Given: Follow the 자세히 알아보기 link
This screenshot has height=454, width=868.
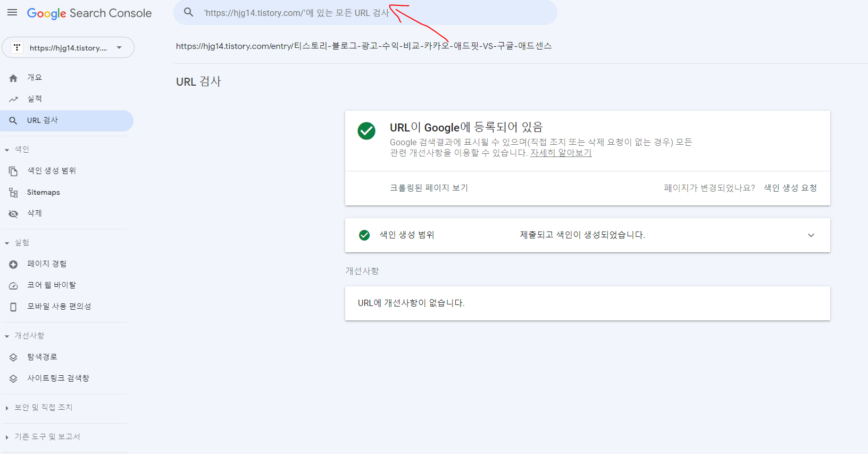Looking at the screenshot, I should click(561, 153).
